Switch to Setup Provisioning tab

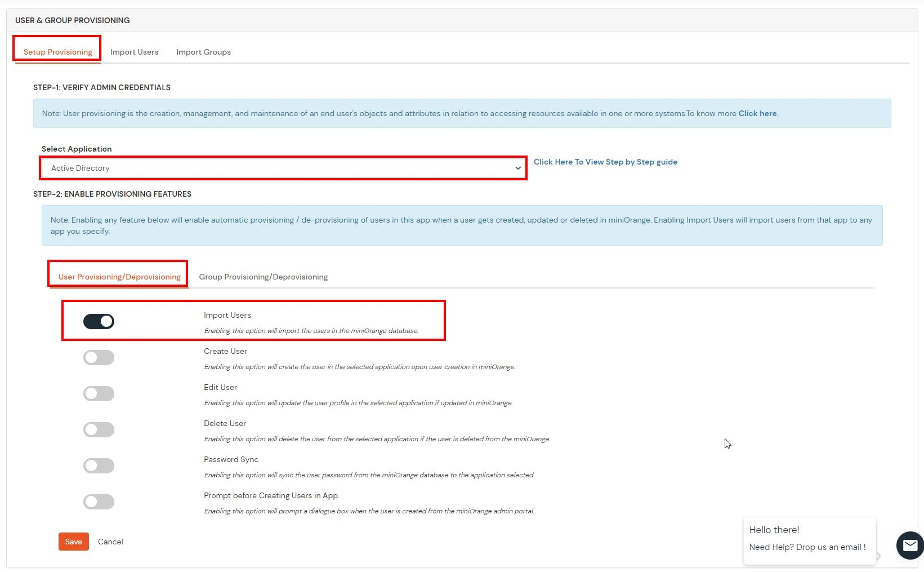57,52
